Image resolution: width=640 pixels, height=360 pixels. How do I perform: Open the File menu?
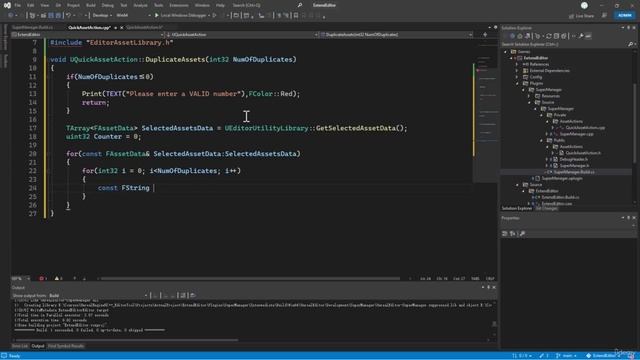pos(18,5)
